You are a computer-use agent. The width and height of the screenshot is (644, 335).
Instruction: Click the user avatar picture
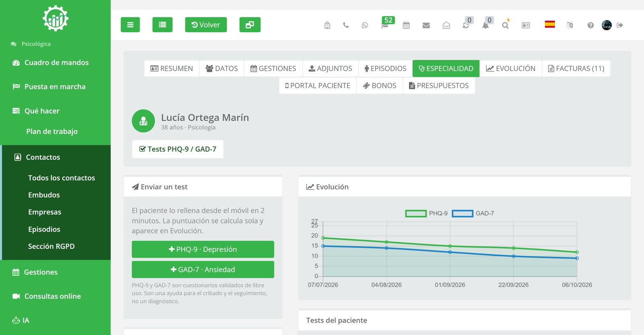click(x=607, y=25)
